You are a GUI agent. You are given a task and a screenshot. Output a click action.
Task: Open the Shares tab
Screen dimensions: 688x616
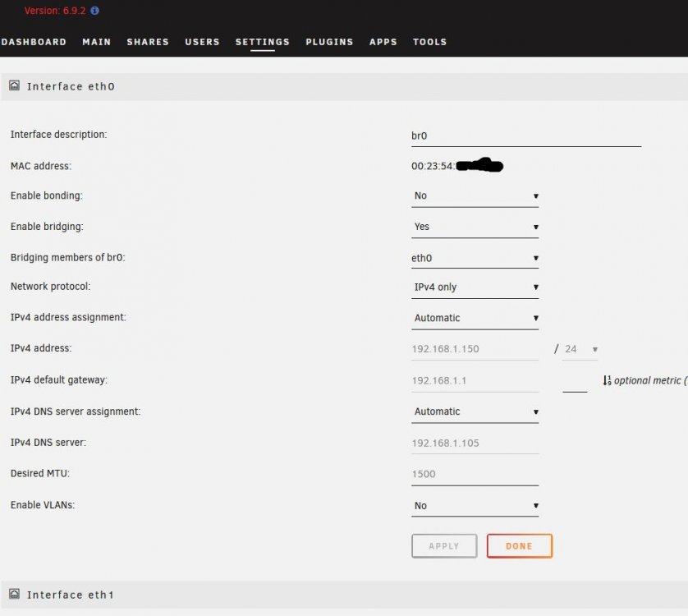(x=148, y=42)
